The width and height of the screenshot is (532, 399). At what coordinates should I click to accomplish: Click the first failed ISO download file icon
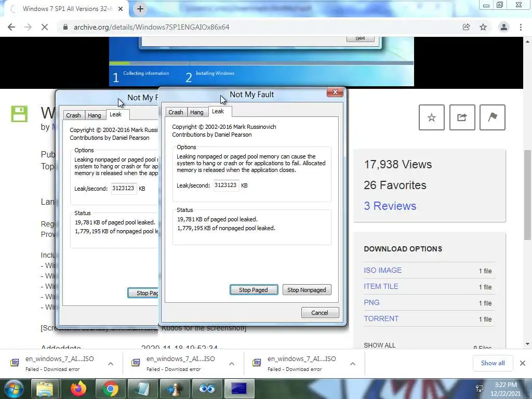(15, 363)
